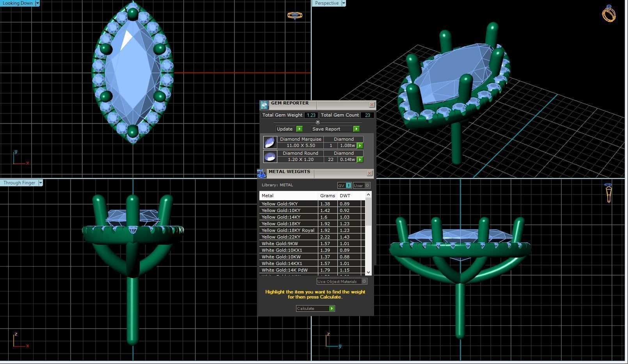
Task: Click the 1.08tw weight cell
Action: click(347, 145)
